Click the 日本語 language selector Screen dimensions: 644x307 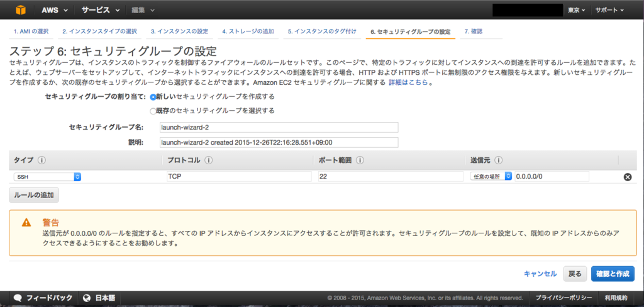click(x=99, y=298)
